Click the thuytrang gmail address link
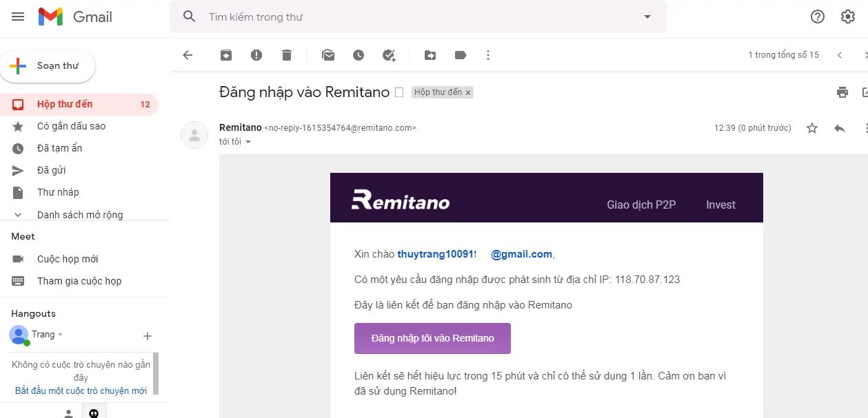 475,254
